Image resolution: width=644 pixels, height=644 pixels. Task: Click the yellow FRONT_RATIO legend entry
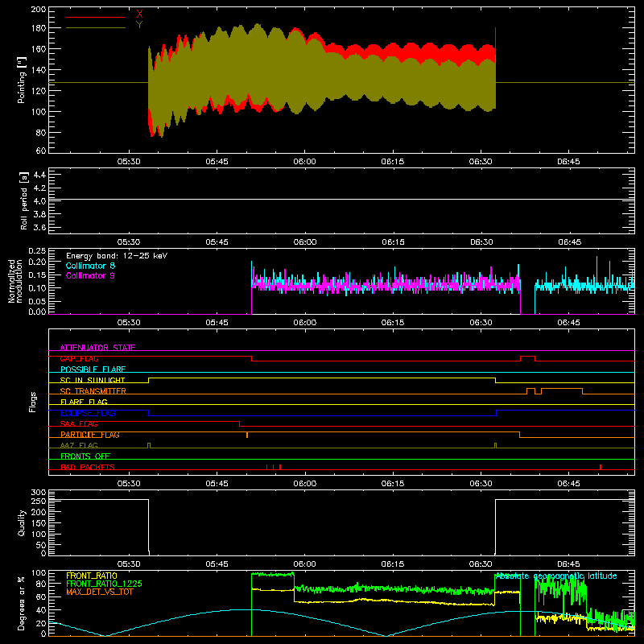click(x=92, y=576)
